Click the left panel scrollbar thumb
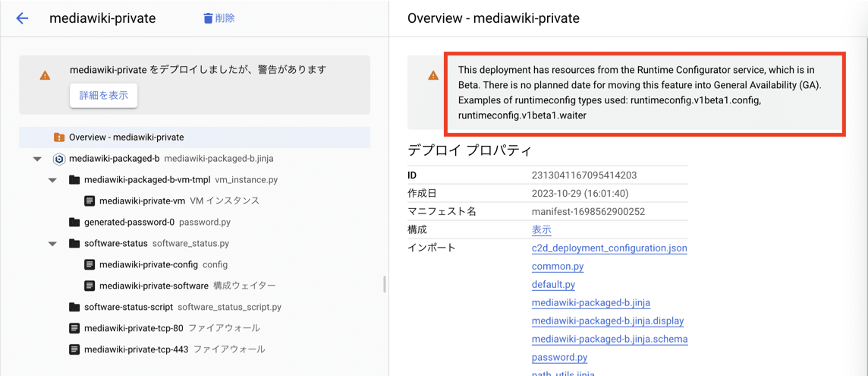Image resolution: width=868 pixels, height=376 pixels. click(x=385, y=285)
